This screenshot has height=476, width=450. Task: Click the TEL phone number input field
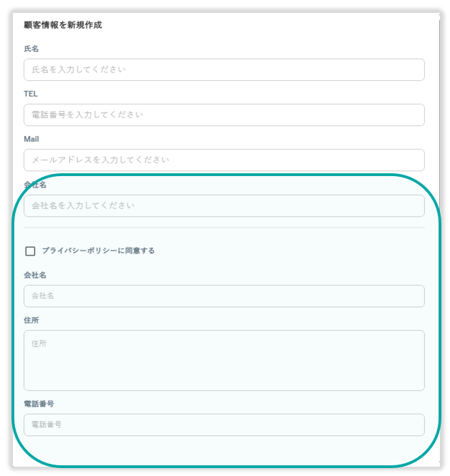pyautogui.click(x=224, y=115)
